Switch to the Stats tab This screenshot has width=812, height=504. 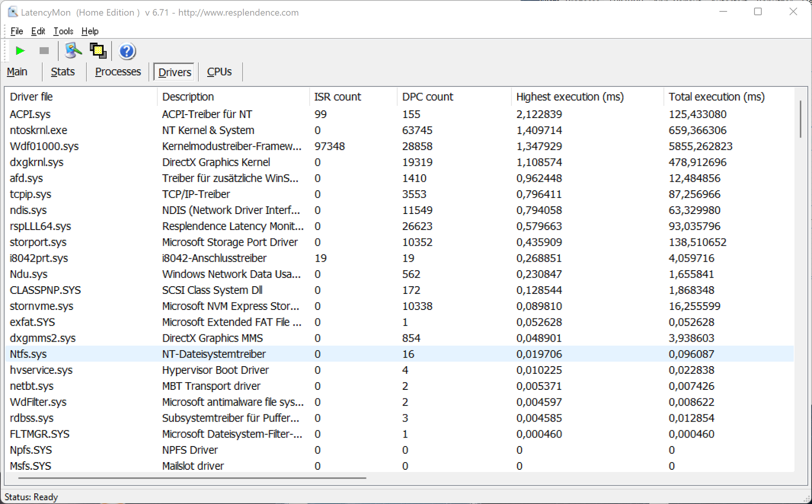coord(63,72)
